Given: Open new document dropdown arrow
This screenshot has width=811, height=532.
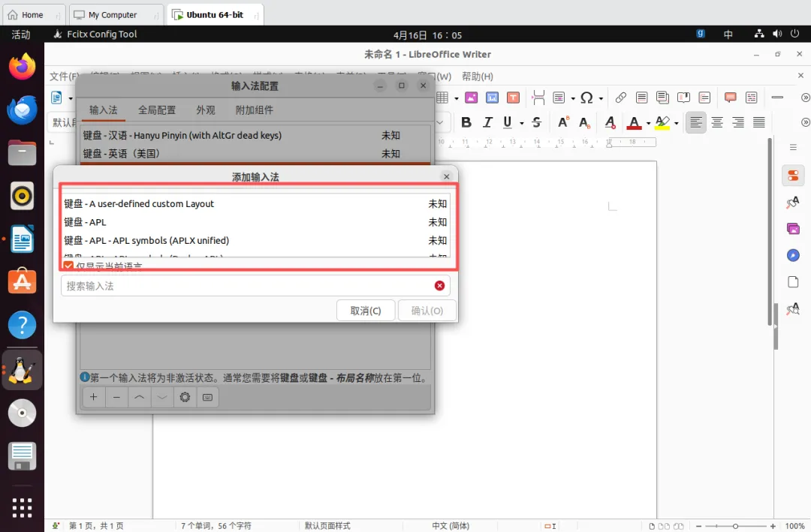Looking at the screenshot, I should (x=71, y=98).
